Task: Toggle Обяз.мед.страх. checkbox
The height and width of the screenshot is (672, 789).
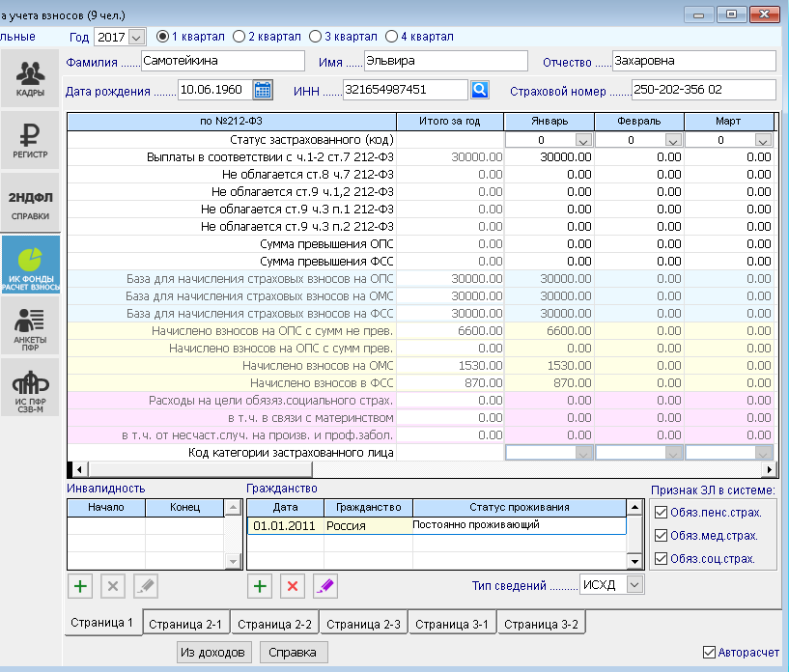Action: click(661, 536)
